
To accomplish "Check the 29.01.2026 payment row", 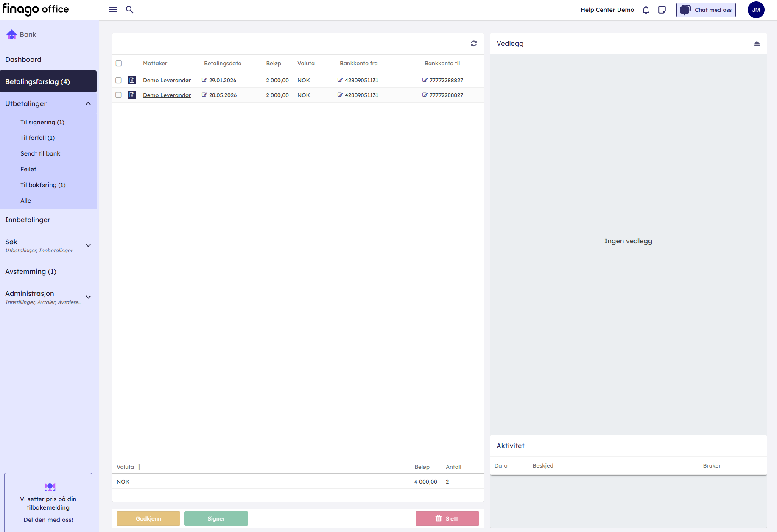I will pos(119,80).
